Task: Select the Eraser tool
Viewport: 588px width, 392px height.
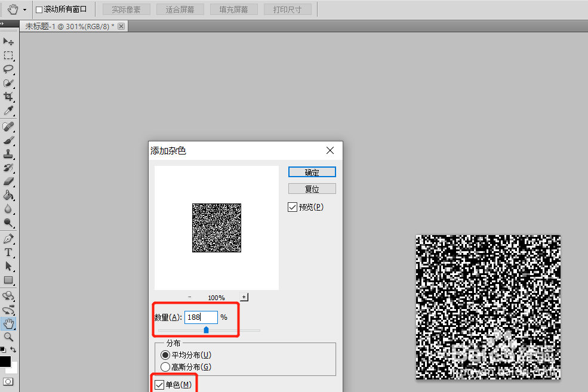Action: (8, 181)
